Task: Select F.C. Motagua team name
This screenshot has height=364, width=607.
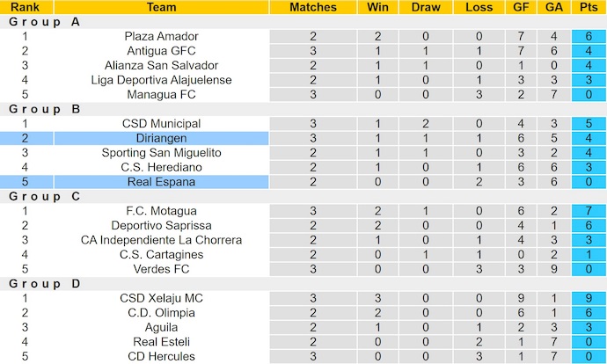Action: coord(161,211)
